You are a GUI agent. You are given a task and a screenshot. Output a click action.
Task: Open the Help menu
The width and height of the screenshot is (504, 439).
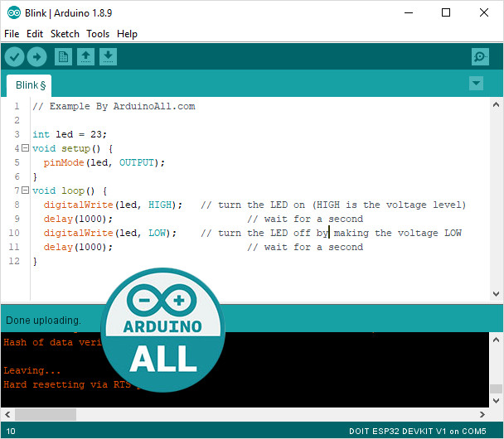[x=127, y=34]
